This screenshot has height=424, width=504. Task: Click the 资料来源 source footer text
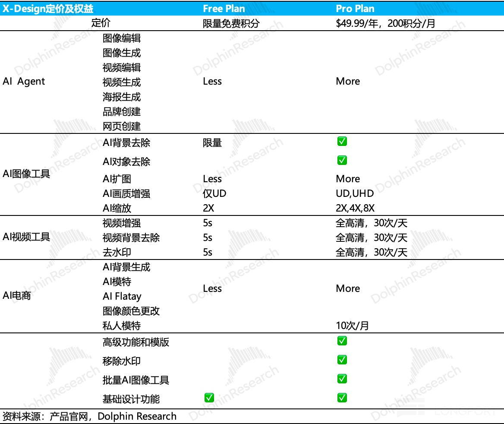tap(89, 416)
